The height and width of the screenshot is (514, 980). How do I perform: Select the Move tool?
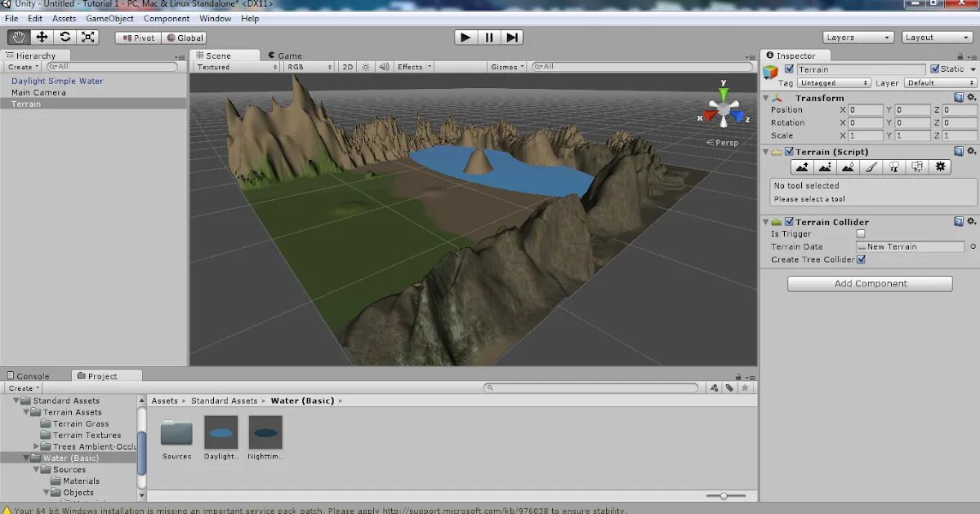[42, 37]
